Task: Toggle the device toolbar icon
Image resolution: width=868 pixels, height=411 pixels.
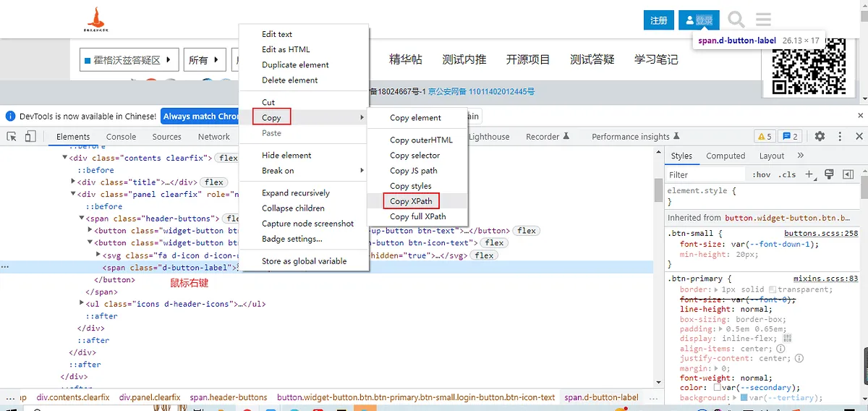Action: (x=30, y=136)
